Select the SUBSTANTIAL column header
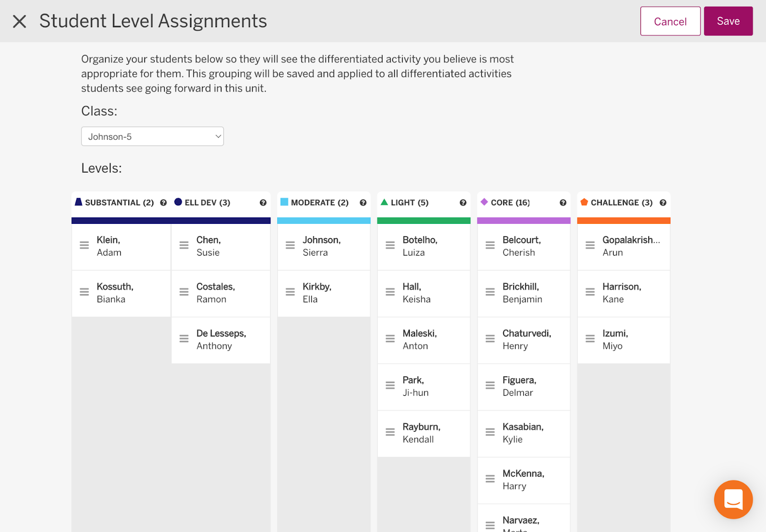The height and width of the screenshot is (532, 766). pos(119,202)
